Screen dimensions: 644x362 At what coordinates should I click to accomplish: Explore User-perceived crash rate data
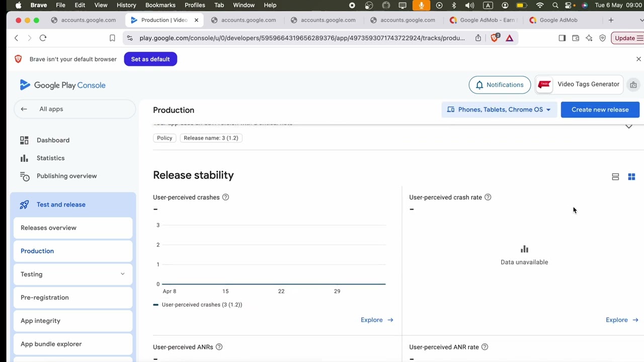622,320
